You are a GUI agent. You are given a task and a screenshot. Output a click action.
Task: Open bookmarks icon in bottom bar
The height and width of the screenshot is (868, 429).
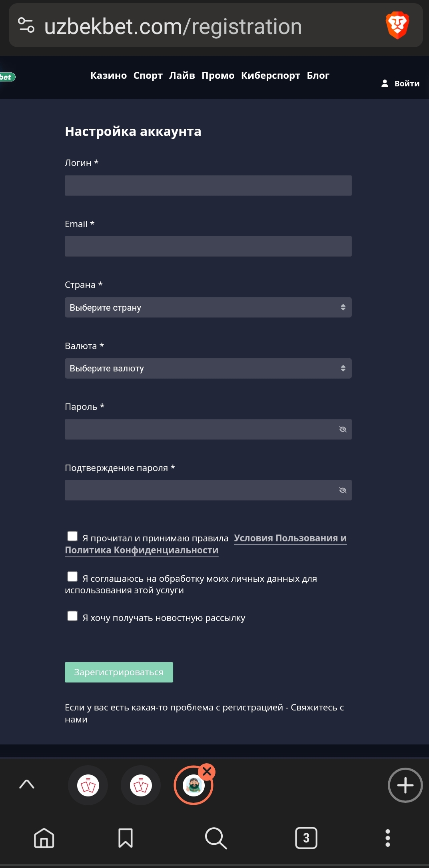[x=126, y=838]
